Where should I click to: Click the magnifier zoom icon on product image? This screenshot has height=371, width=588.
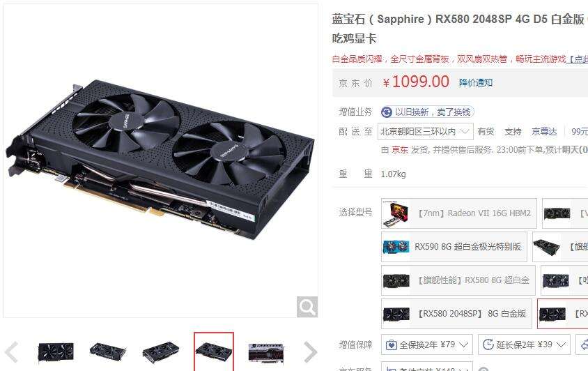point(307,307)
